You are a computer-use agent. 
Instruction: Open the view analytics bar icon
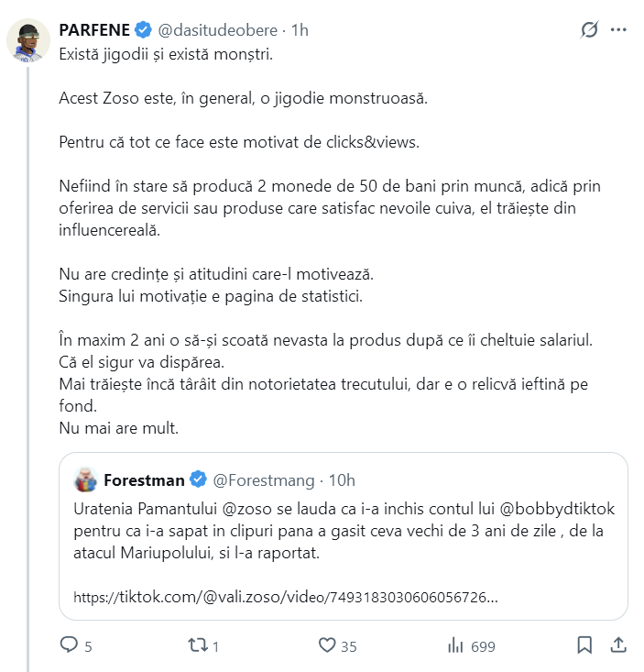point(455,645)
